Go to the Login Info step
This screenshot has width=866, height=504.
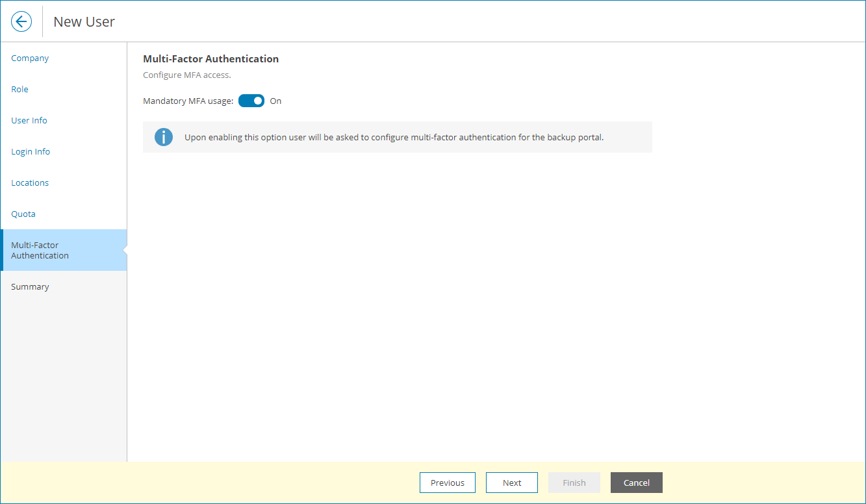(31, 151)
